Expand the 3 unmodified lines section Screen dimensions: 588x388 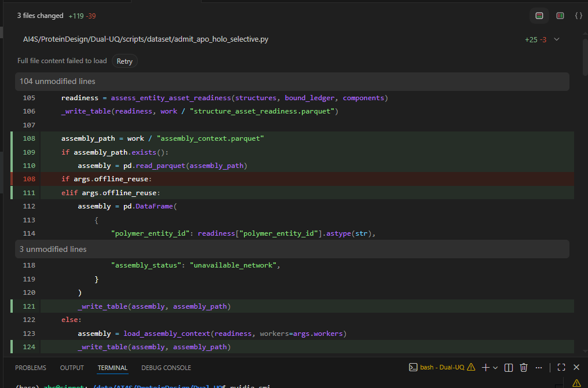pyautogui.click(x=292, y=249)
